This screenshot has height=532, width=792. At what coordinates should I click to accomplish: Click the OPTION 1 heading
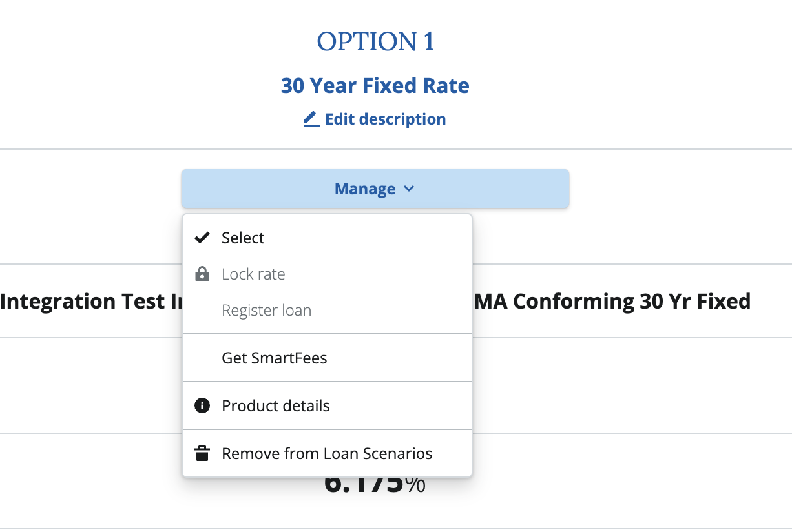click(x=375, y=42)
